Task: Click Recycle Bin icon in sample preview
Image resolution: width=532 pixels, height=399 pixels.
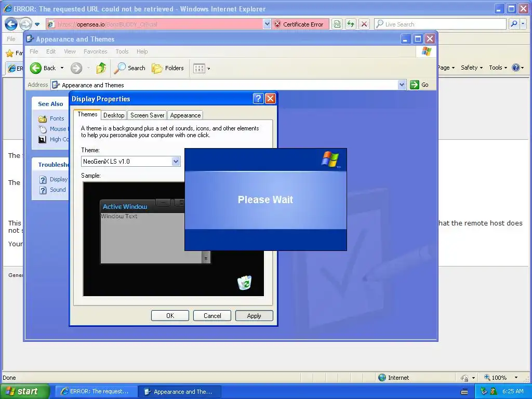Action: [244, 283]
